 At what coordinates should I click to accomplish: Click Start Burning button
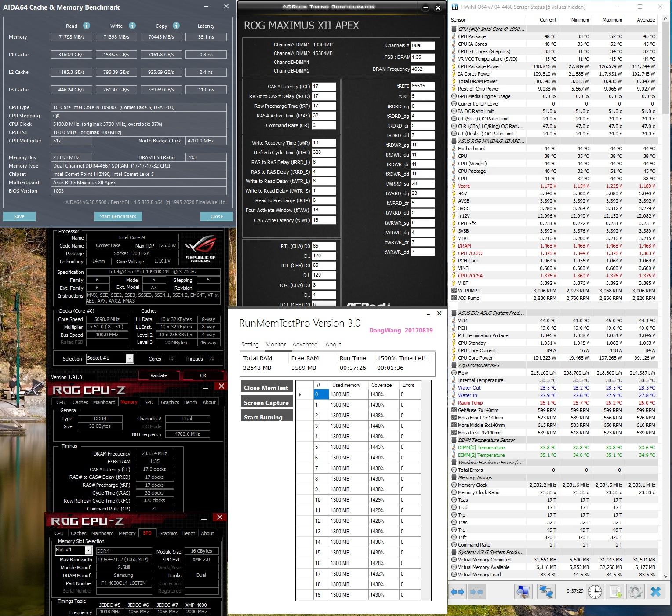266,417
